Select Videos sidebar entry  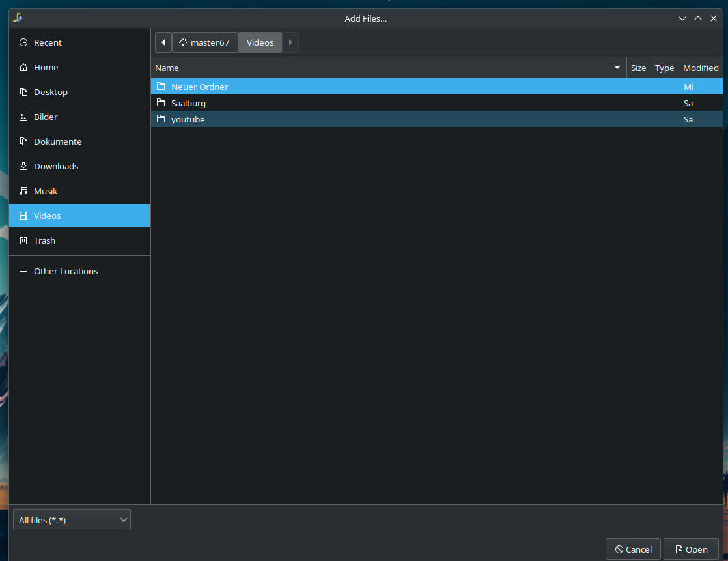coord(79,216)
